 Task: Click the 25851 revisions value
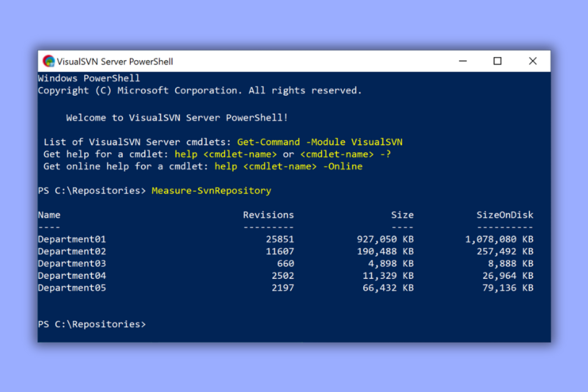tap(280, 239)
